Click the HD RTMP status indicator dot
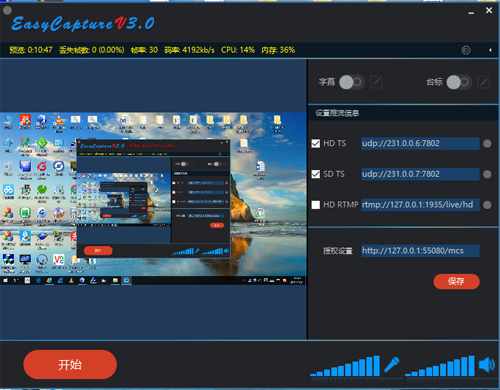Viewport: 500px width, 390px height. pos(487,205)
